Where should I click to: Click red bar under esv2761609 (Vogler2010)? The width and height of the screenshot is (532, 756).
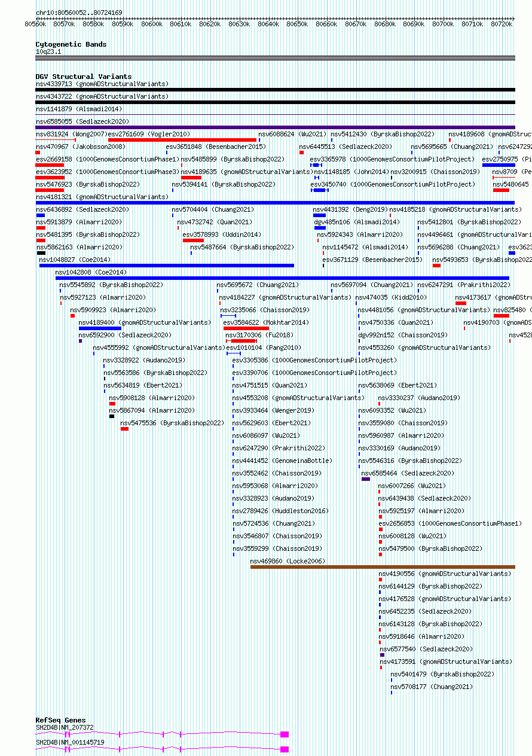point(182,140)
